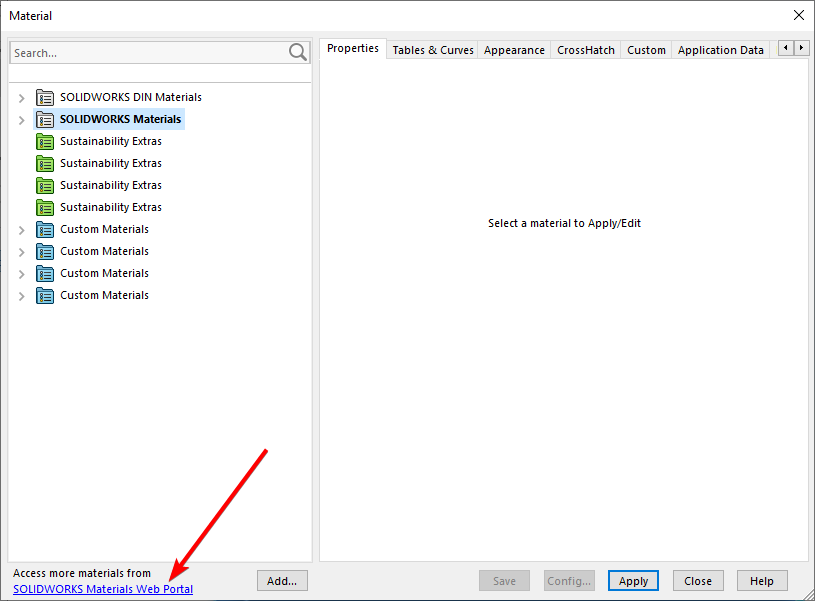Screen dimensions: 815x601
Task: Click the magnifier search icon
Action: (298, 52)
